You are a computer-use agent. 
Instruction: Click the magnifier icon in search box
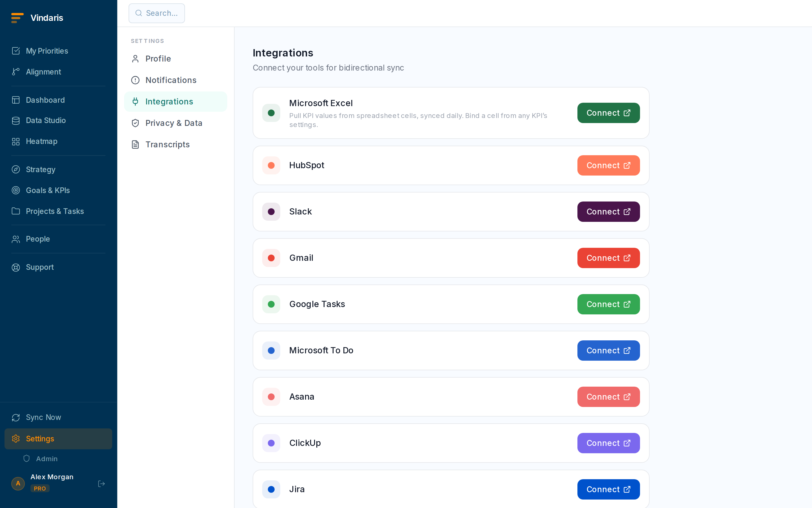coord(138,13)
